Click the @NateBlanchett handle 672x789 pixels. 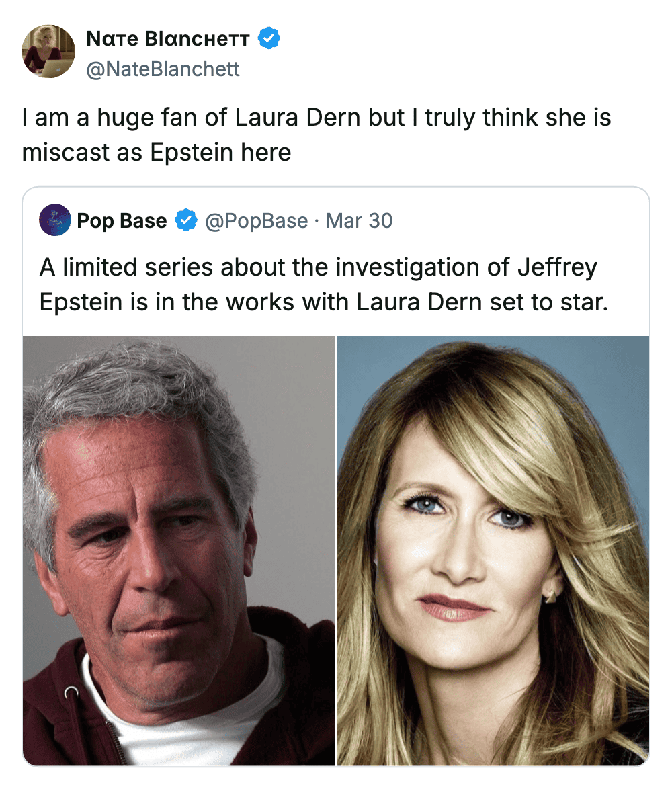(163, 69)
